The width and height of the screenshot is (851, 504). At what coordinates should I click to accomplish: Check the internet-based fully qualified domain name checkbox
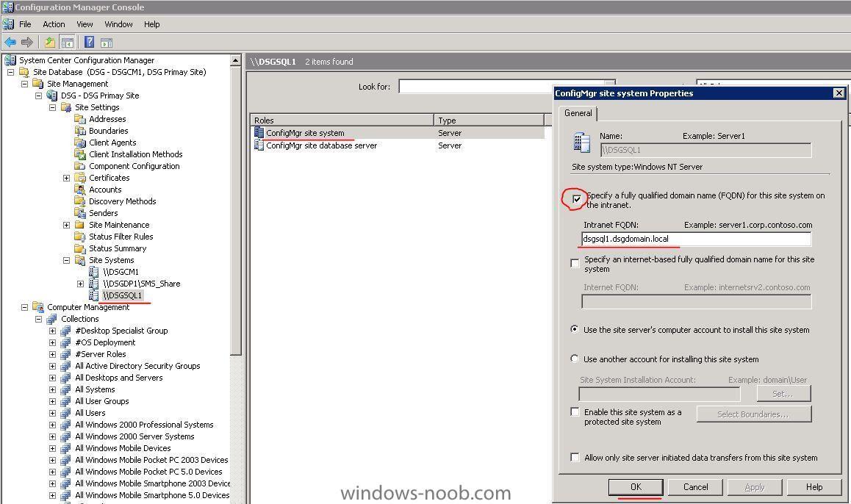[575, 264]
